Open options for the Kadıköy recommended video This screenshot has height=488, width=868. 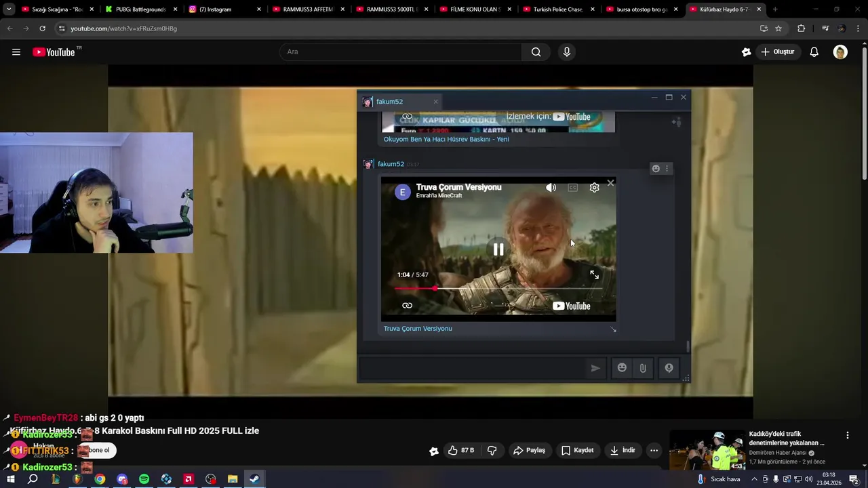(x=847, y=435)
